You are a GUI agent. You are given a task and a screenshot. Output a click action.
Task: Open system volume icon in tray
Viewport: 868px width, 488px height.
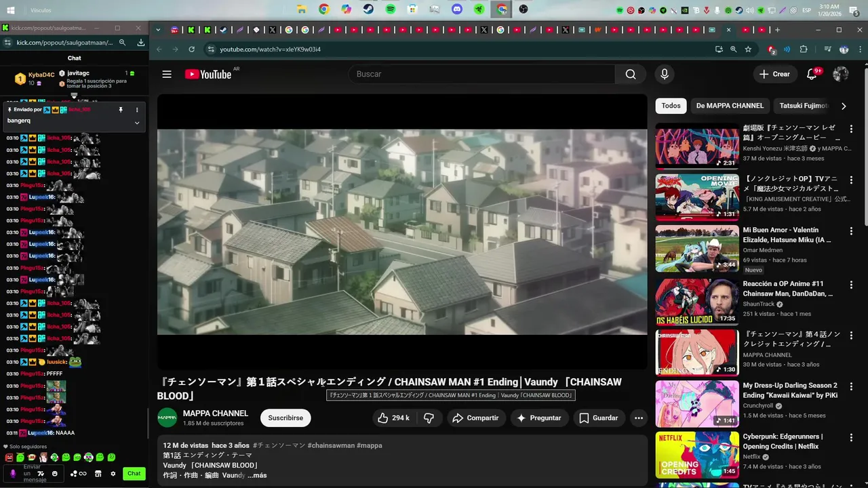pos(750,10)
